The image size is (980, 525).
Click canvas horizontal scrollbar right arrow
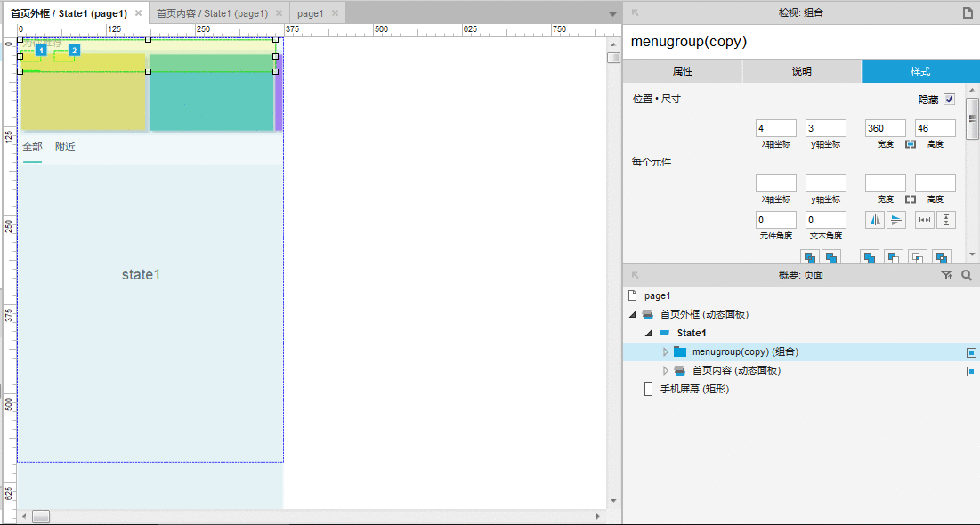click(x=599, y=516)
